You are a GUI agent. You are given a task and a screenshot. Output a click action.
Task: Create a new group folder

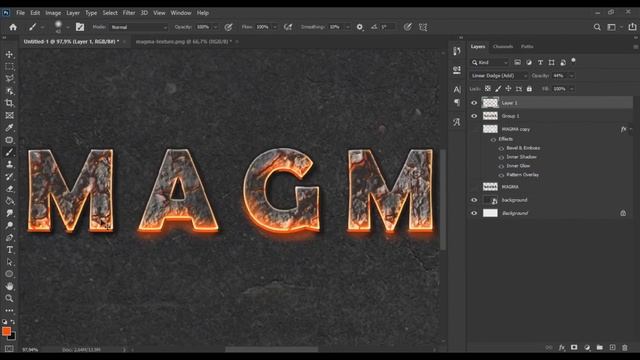[600, 347]
